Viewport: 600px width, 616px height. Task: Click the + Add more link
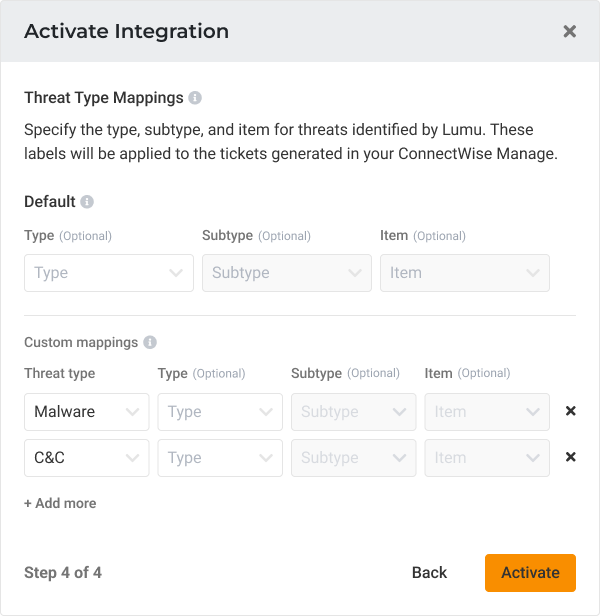(60, 503)
